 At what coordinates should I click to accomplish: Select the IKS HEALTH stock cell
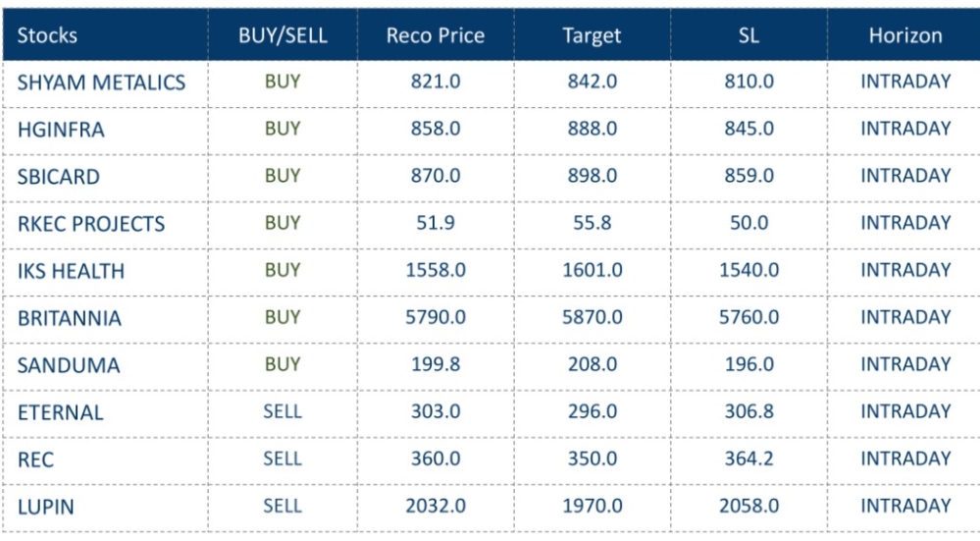71,271
